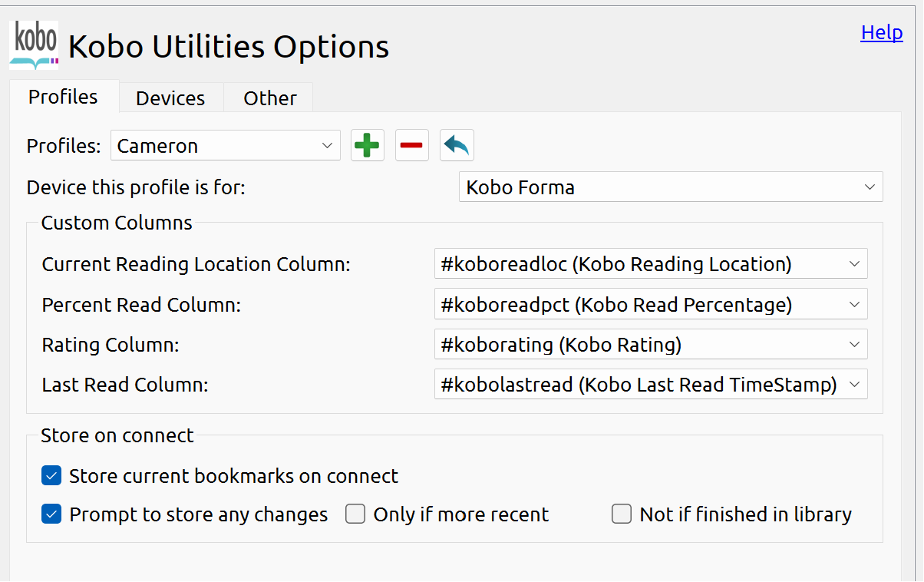
Task: Click the green plus add profile icon
Action: coord(367,146)
